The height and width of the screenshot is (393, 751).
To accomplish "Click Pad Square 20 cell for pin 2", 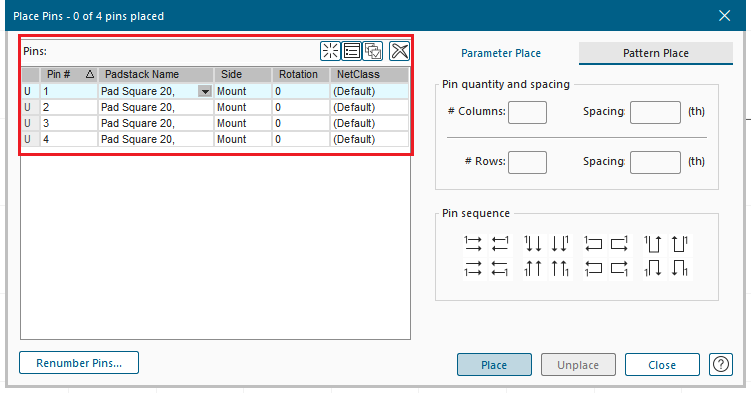I will pyautogui.click(x=156, y=107).
